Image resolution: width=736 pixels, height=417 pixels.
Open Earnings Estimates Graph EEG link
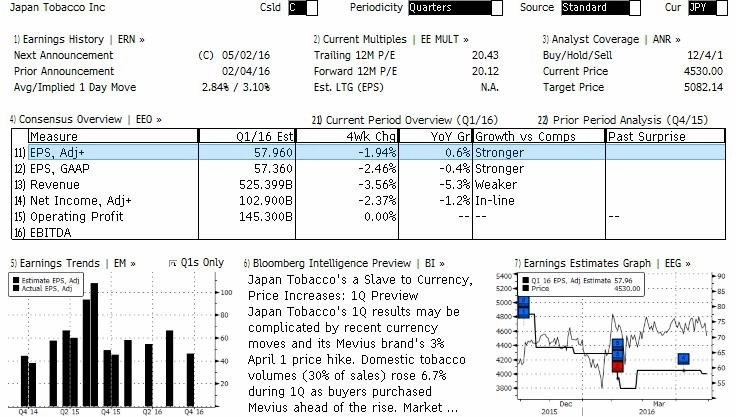pyautogui.click(x=603, y=263)
